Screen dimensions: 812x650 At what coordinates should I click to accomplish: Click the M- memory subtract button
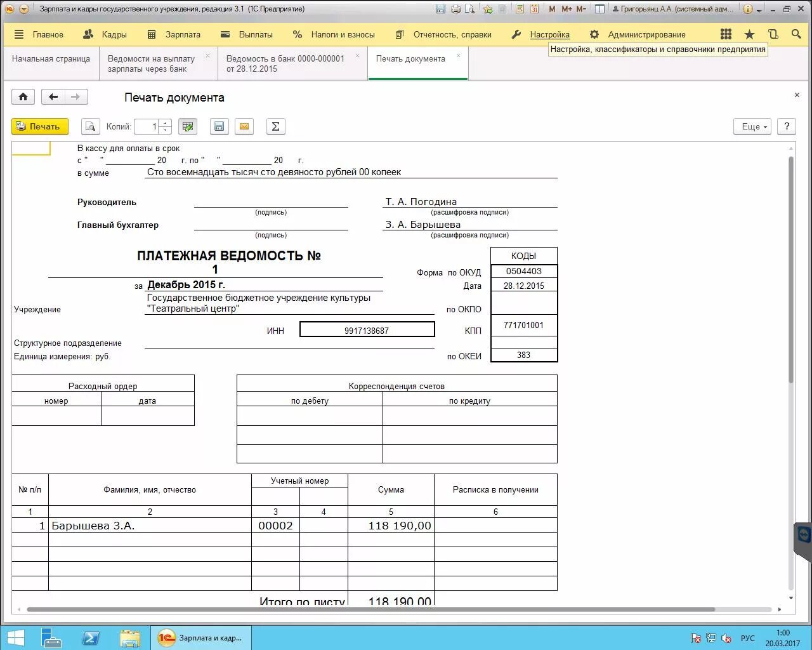point(581,9)
